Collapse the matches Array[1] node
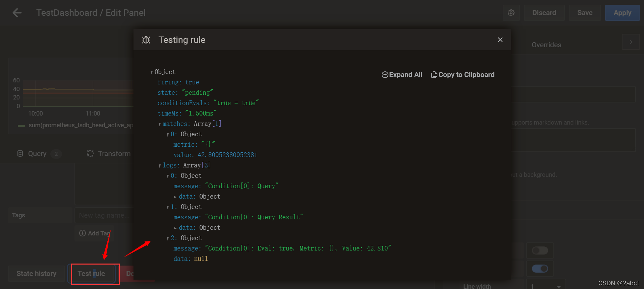This screenshot has height=289, width=644. pos(160,124)
